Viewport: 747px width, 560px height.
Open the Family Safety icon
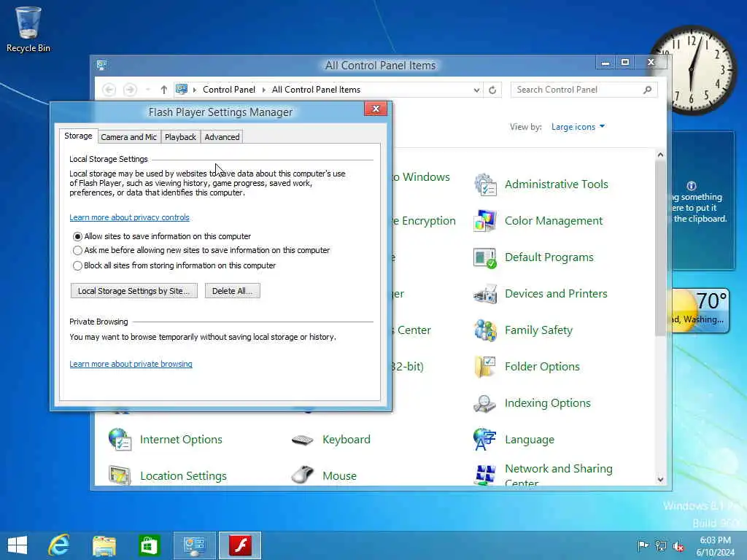point(485,330)
